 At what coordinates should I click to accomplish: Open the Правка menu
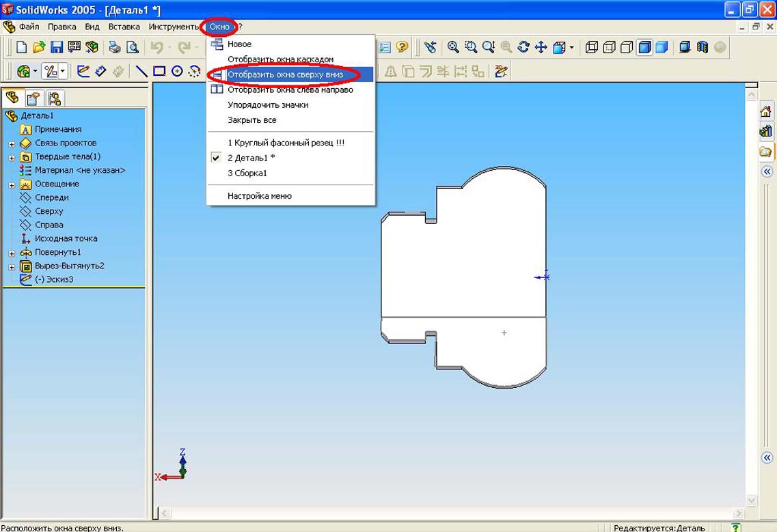62,27
